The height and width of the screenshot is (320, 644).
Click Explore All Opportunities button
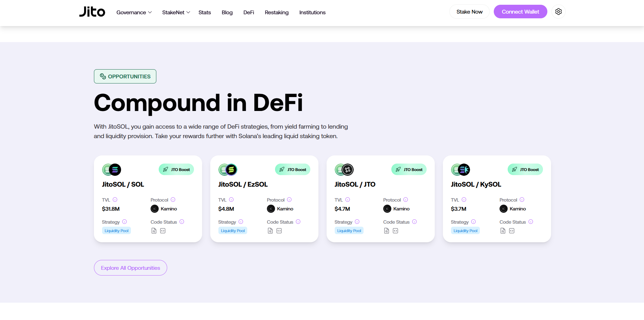(x=130, y=268)
